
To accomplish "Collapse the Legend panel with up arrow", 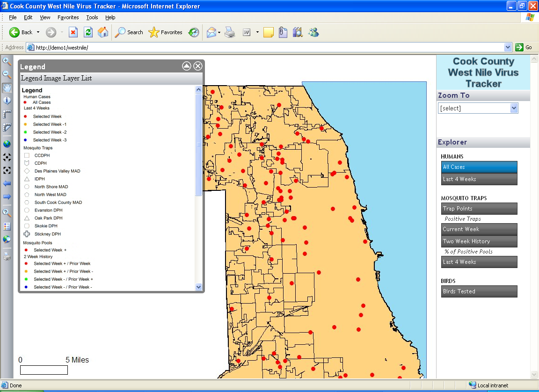I will (187, 66).
